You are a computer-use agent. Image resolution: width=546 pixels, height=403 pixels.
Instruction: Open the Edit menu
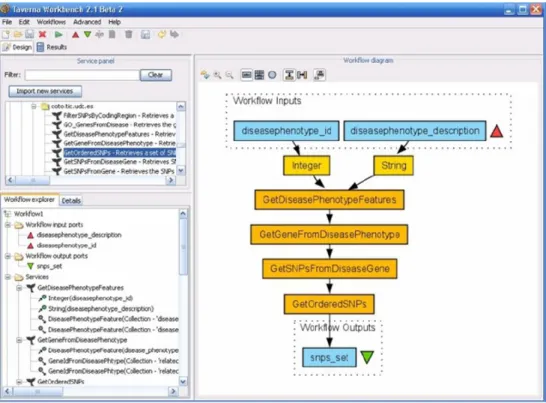click(24, 22)
